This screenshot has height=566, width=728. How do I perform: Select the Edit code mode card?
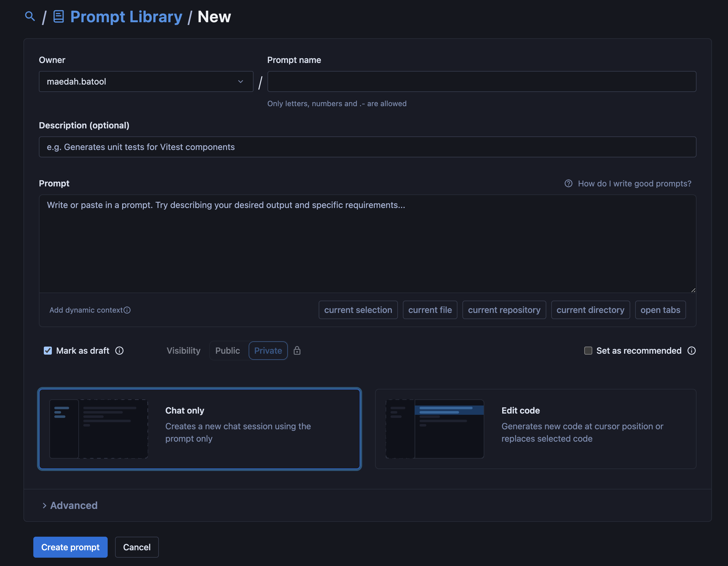(535, 429)
